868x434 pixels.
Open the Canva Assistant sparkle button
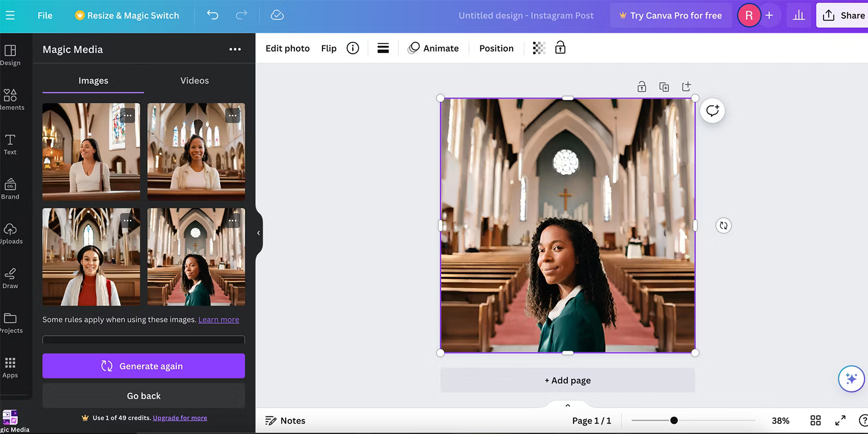(851, 379)
